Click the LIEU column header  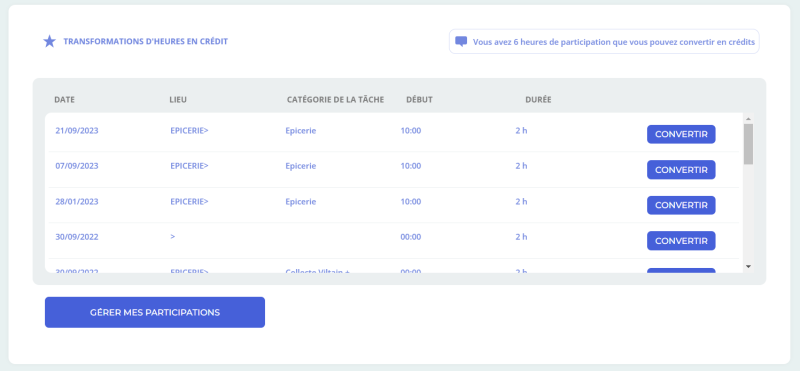(x=178, y=100)
